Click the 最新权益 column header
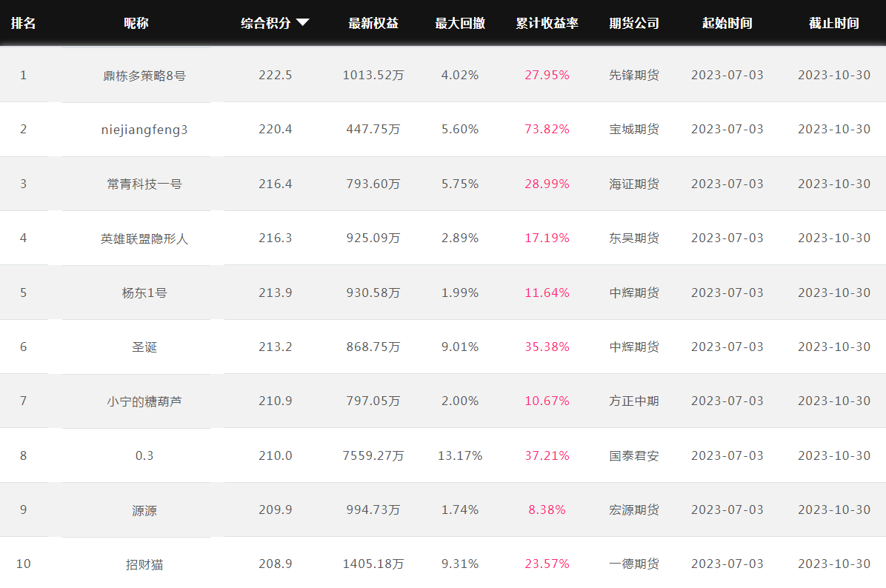This screenshot has height=588, width=886. 373,23
